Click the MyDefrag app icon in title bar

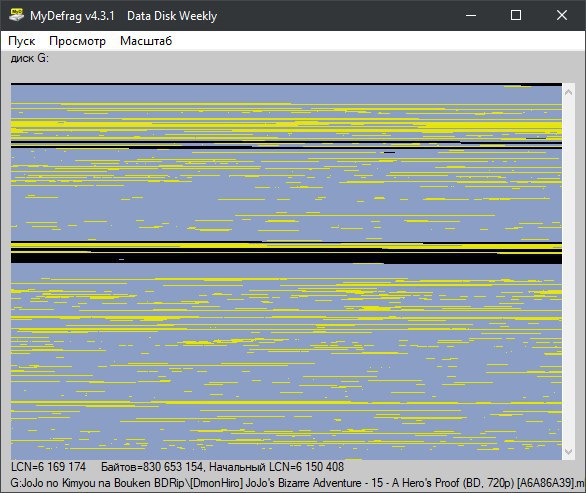tap(16, 15)
